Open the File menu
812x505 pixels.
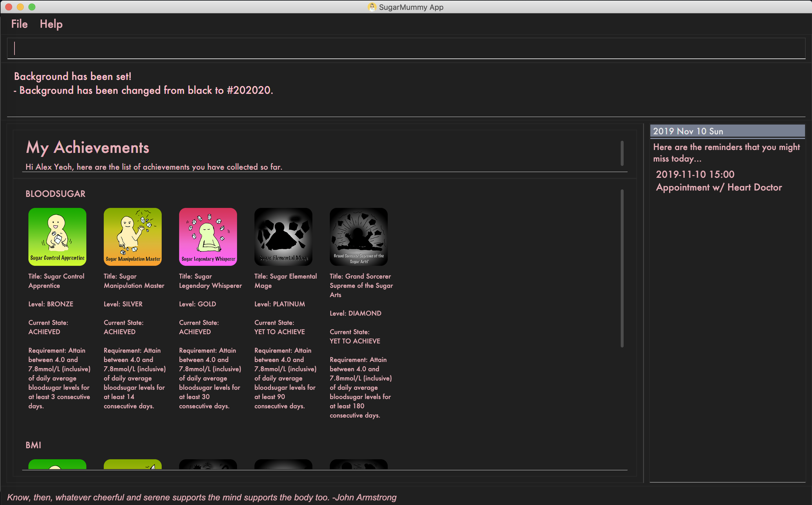point(19,24)
